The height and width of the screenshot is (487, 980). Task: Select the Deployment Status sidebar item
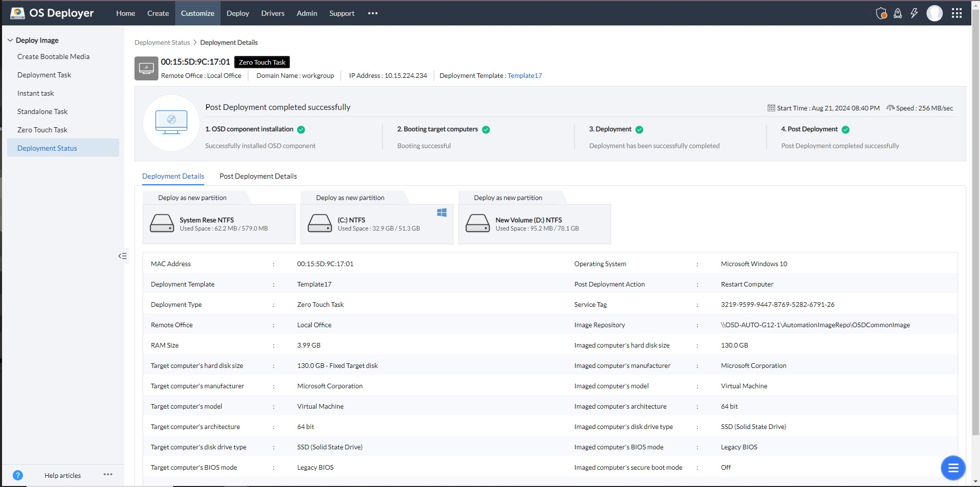coord(47,148)
